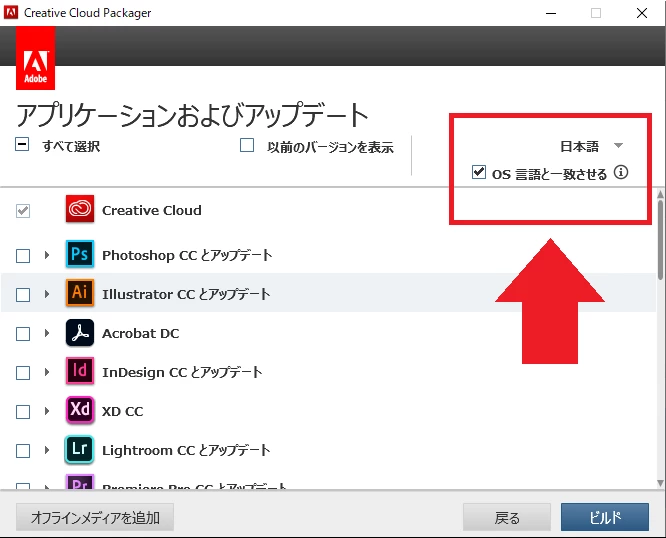Click the greyed Creative Cloud checkbox
Screen dimensions: 666x538
[x=23, y=211]
